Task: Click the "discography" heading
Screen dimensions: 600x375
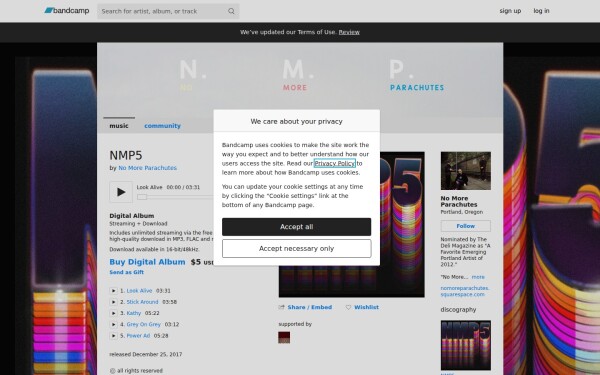Action: pyautogui.click(x=458, y=310)
